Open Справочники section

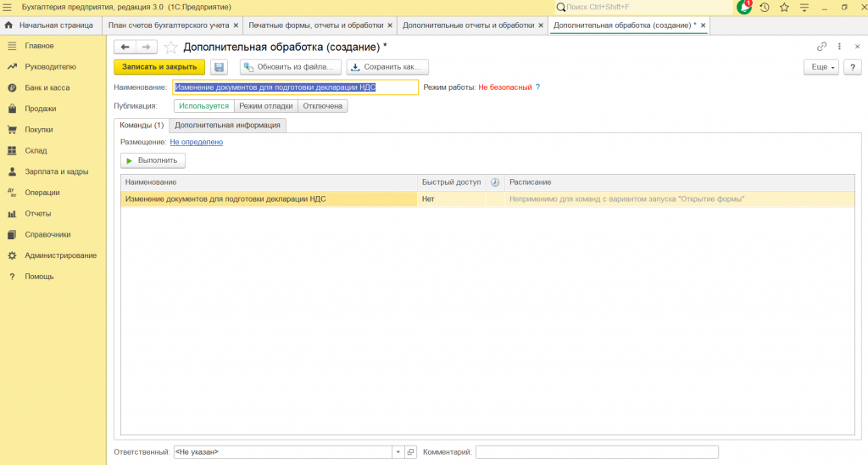47,234
